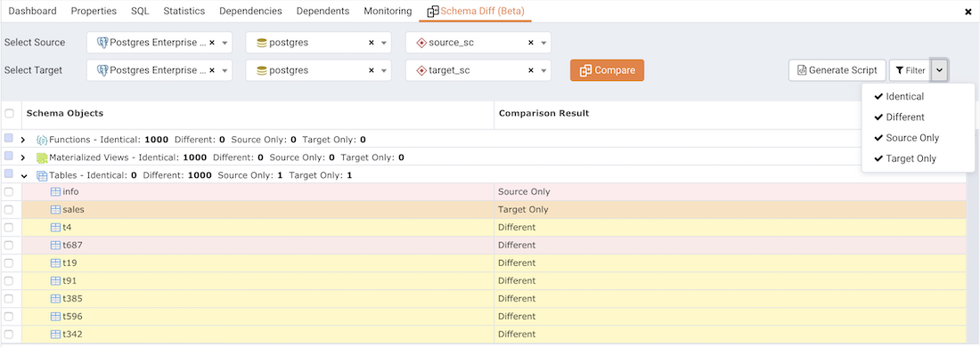The width and height of the screenshot is (980, 347).
Task: Click the target postgres database icon
Action: click(262, 70)
